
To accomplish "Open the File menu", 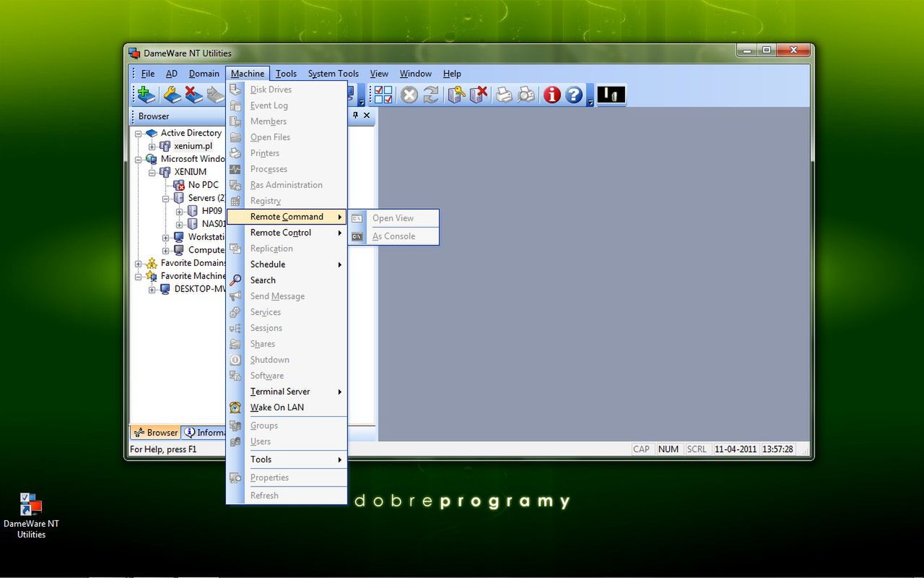I will tap(148, 74).
